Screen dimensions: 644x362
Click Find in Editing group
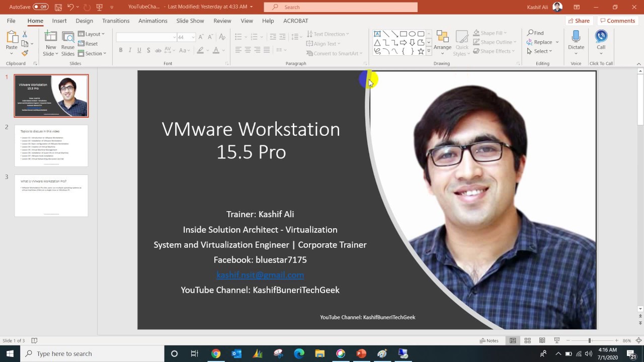click(x=535, y=33)
